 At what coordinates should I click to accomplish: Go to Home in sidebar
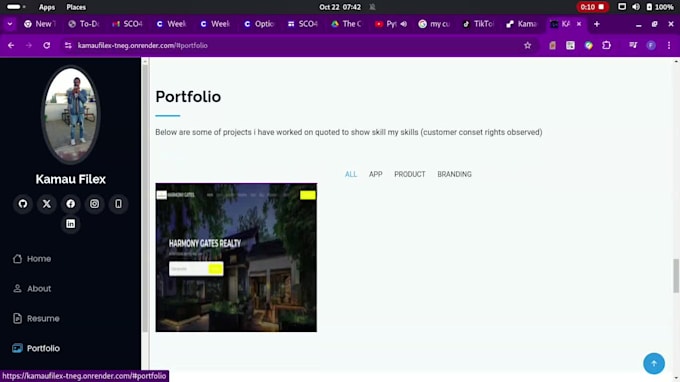tap(32, 259)
